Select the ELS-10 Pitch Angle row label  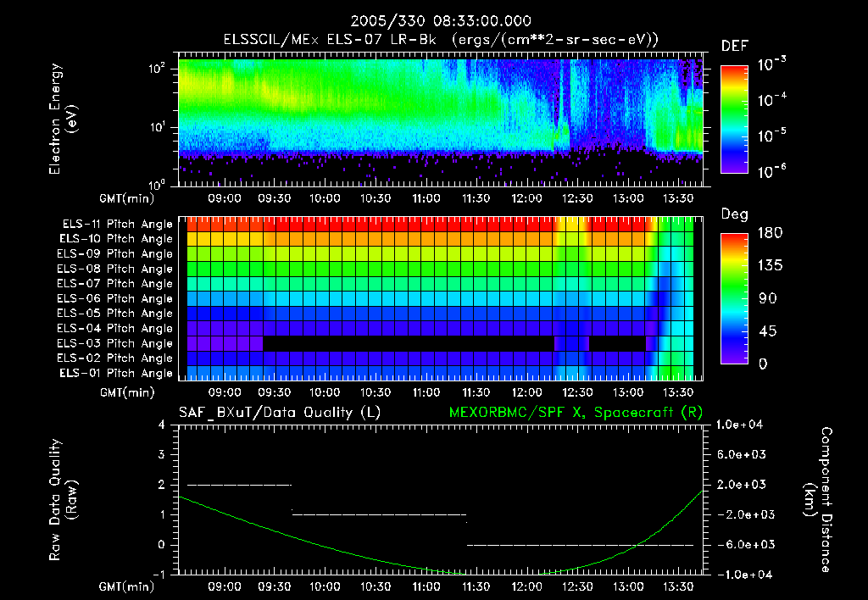pyautogui.click(x=116, y=239)
